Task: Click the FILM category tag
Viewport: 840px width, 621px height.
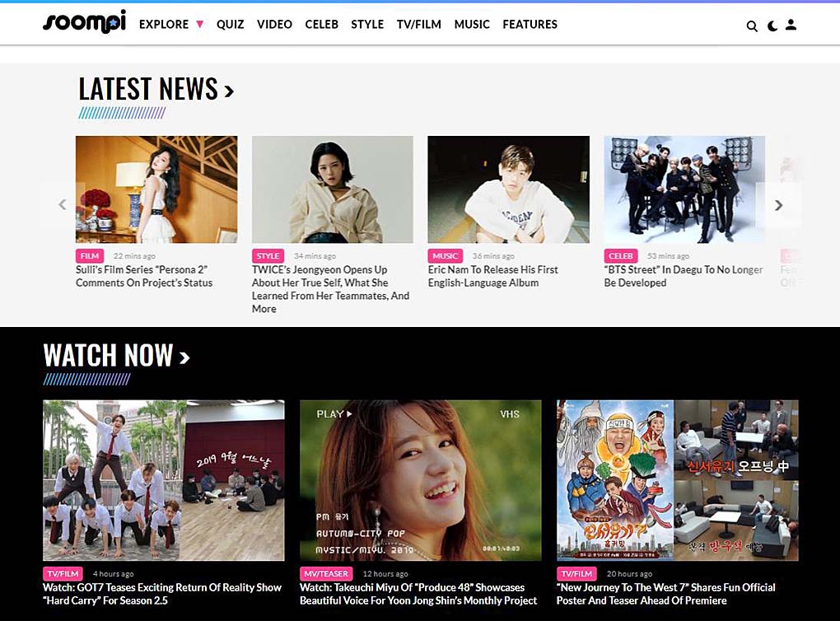Action: pyautogui.click(x=90, y=256)
